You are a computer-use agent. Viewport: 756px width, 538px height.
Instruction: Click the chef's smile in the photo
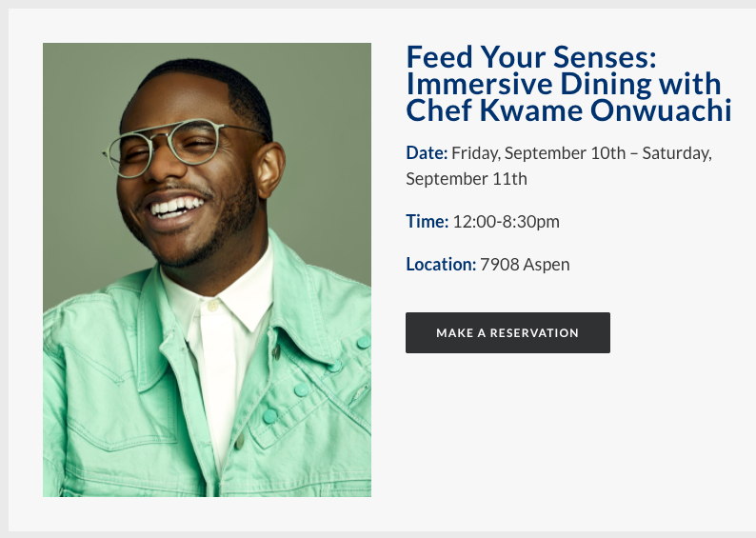(x=177, y=205)
